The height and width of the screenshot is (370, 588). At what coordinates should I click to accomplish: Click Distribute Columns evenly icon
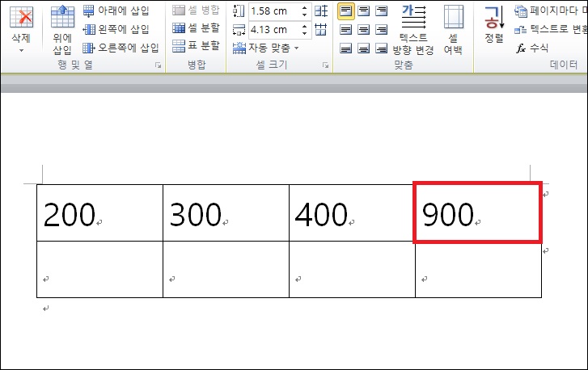(x=321, y=30)
